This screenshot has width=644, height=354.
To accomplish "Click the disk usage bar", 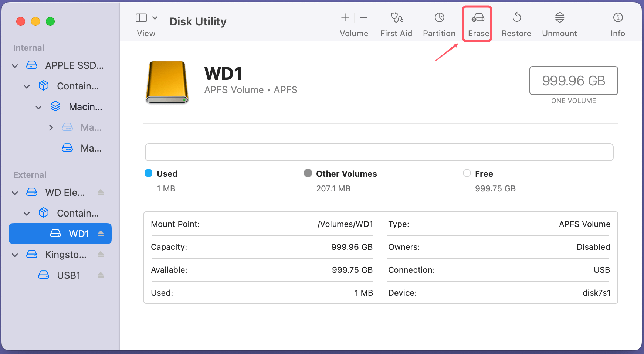I will point(379,152).
